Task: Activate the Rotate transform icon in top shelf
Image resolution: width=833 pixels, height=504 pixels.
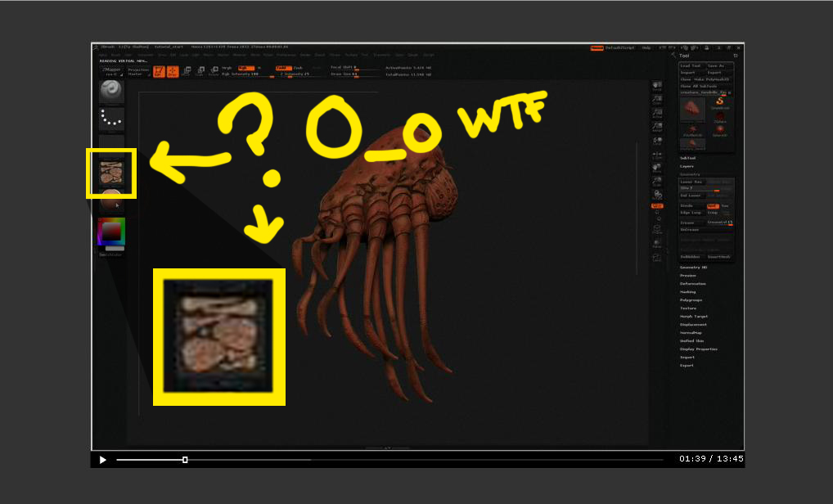Action: 214,71
